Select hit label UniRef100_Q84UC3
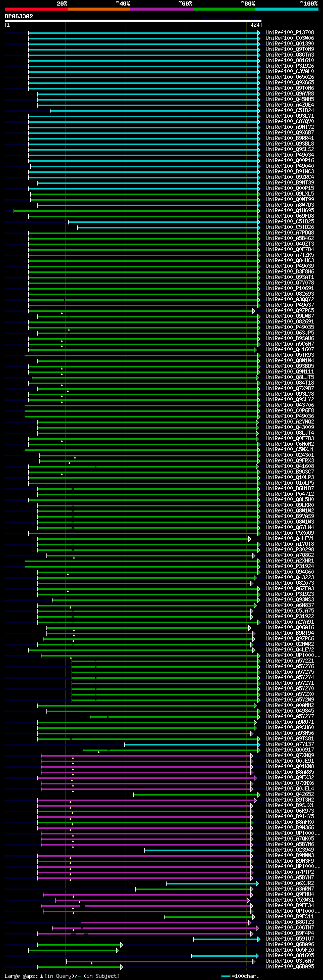The width and height of the screenshot is (323, 980). coord(290,261)
